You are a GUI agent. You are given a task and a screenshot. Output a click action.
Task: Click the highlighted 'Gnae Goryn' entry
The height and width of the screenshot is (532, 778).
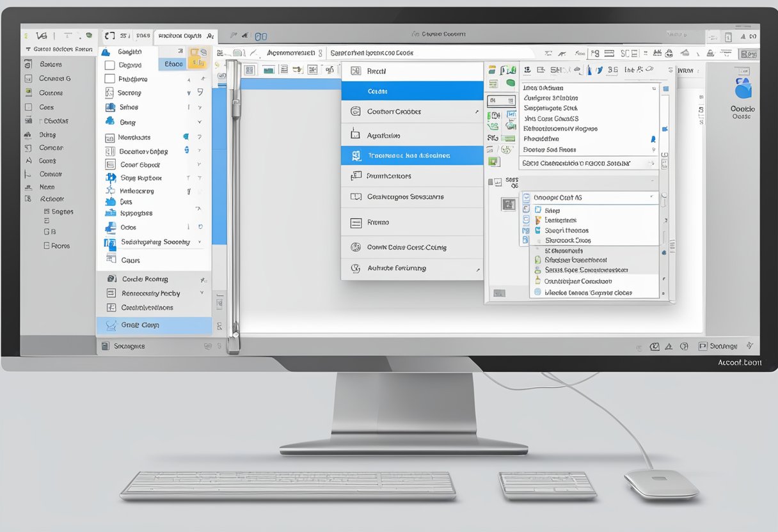pyautogui.click(x=154, y=325)
